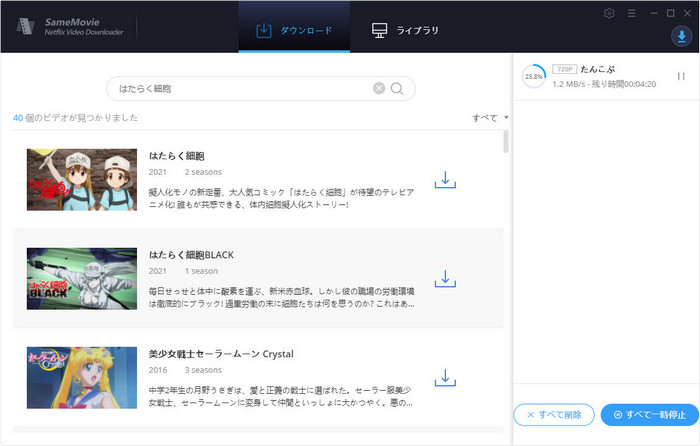
Task: Click the blue download queue circle icon
Action: (x=682, y=37)
